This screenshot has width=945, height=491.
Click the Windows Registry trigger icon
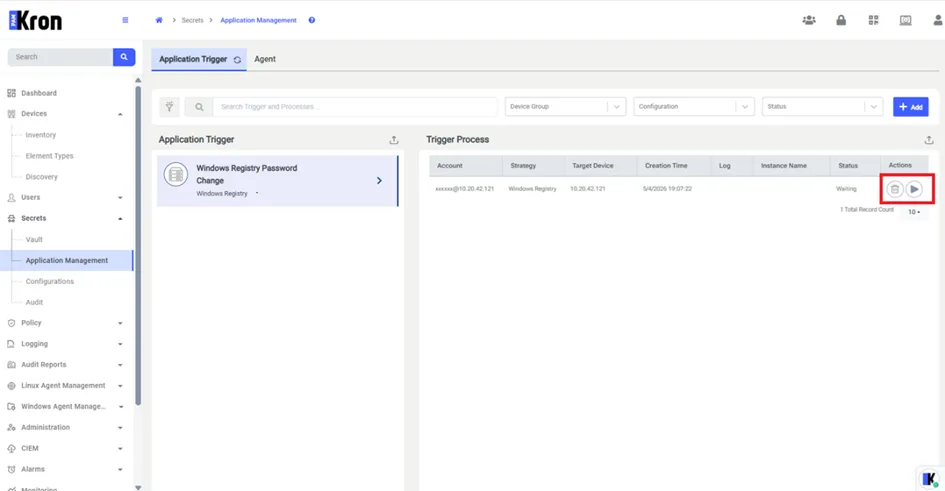(x=176, y=175)
